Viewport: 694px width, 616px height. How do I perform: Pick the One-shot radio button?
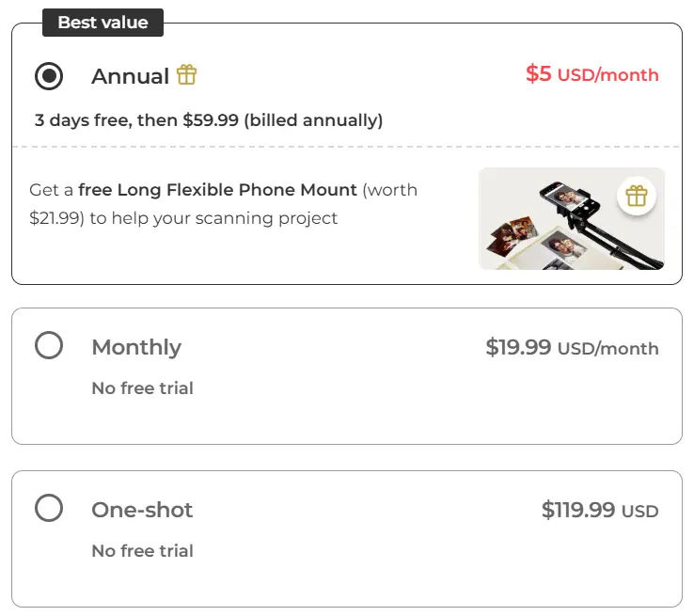[x=49, y=509]
